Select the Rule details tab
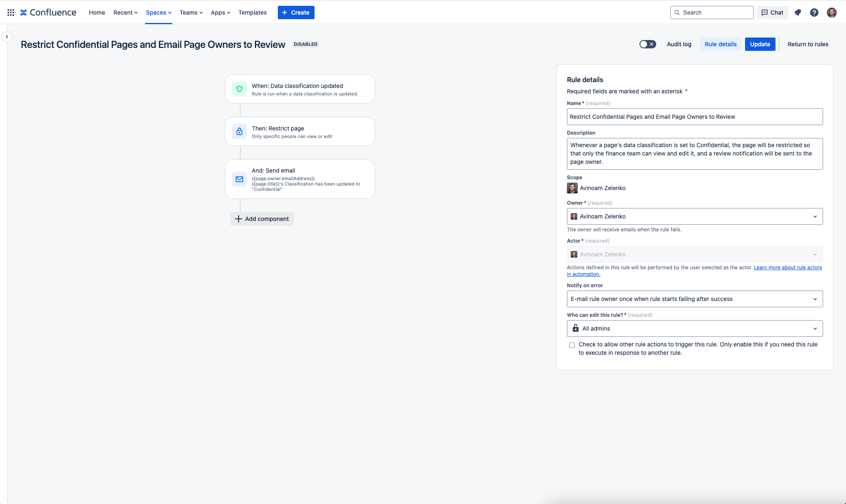The width and height of the screenshot is (846, 504). tap(720, 44)
